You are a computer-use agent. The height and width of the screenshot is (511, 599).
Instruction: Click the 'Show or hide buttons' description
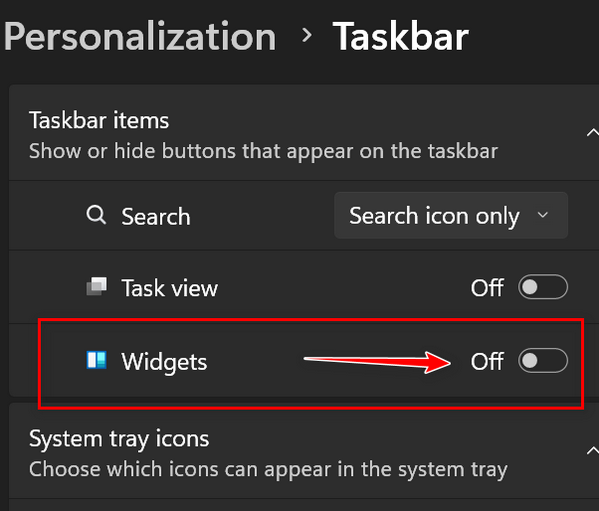[x=264, y=151]
